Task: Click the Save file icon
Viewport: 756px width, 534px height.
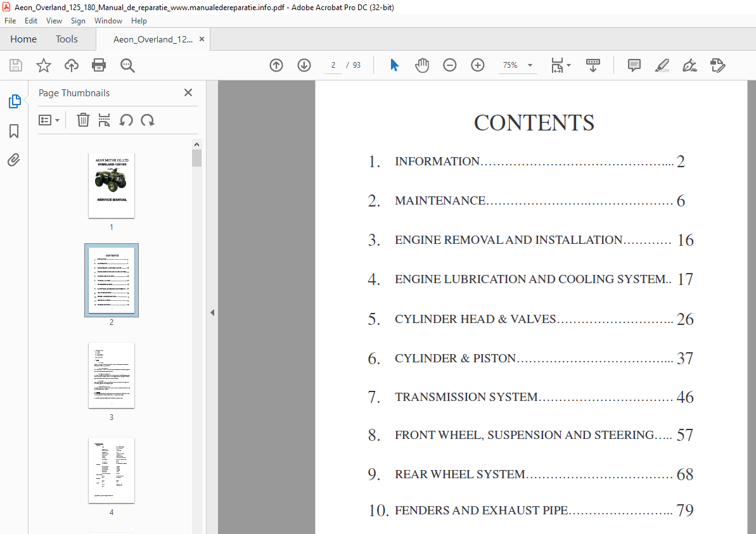Action: click(x=16, y=65)
